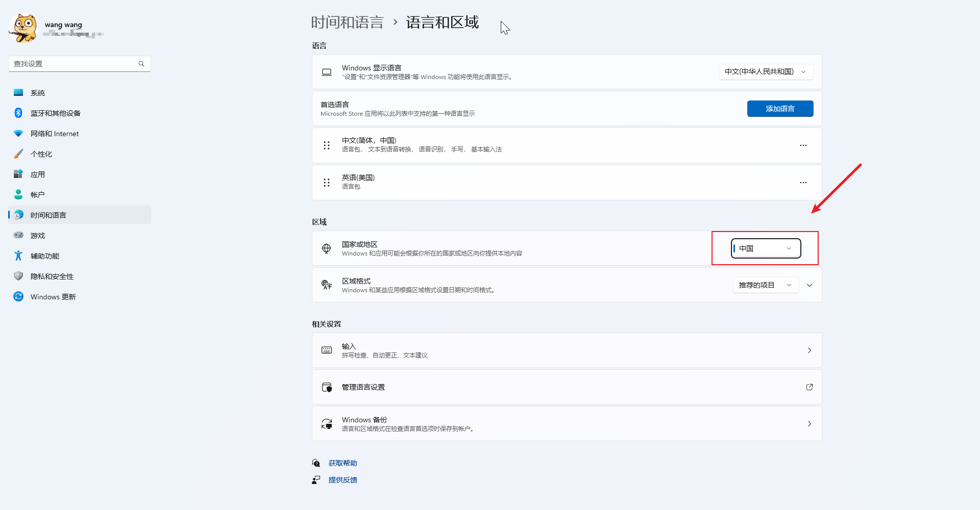Screen dimensions: 980x510
Task: Select 隐私和安全性 in the sidebar
Action: coord(52,276)
